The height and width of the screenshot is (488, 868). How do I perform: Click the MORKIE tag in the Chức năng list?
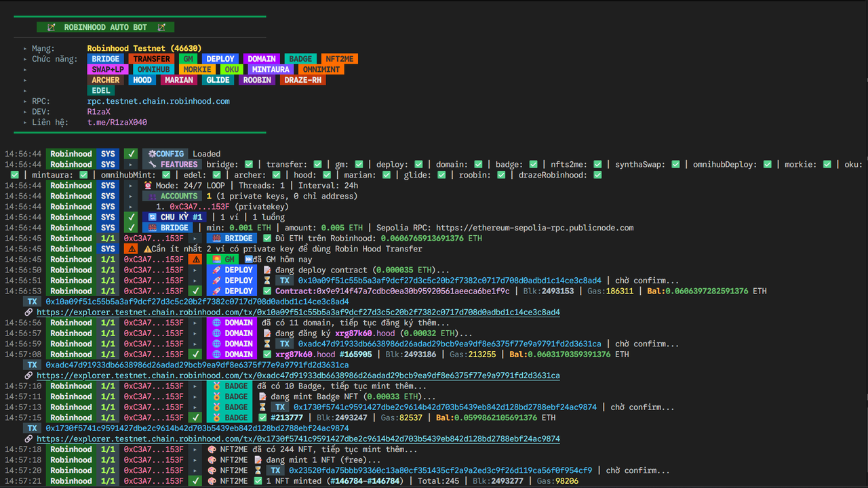pyautogui.click(x=198, y=69)
